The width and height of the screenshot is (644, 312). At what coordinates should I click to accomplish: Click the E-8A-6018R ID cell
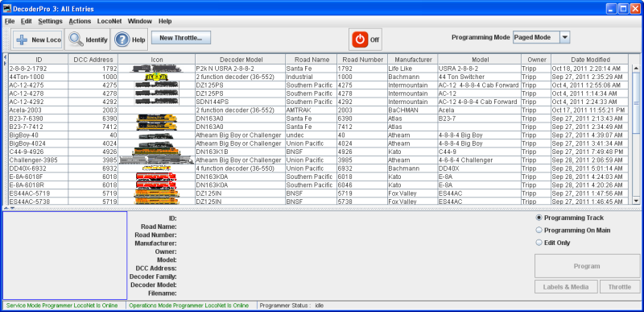point(39,185)
